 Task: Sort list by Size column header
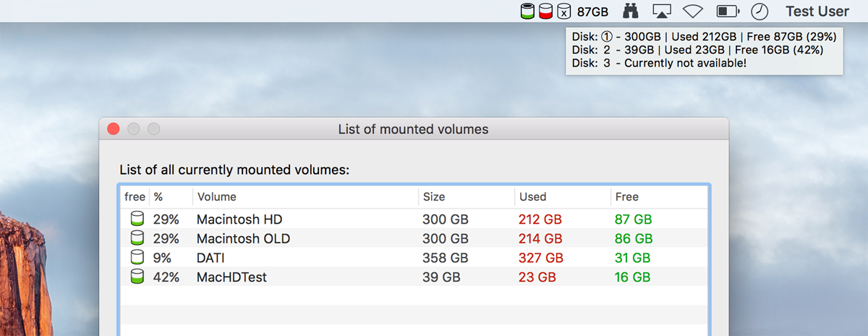click(x=434, y=197)
